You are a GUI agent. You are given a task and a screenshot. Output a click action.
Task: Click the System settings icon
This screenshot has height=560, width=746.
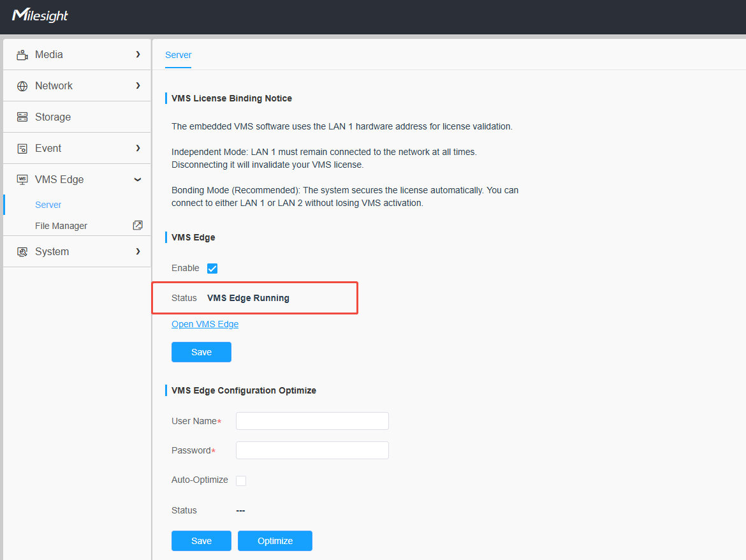tap(22, 252)
